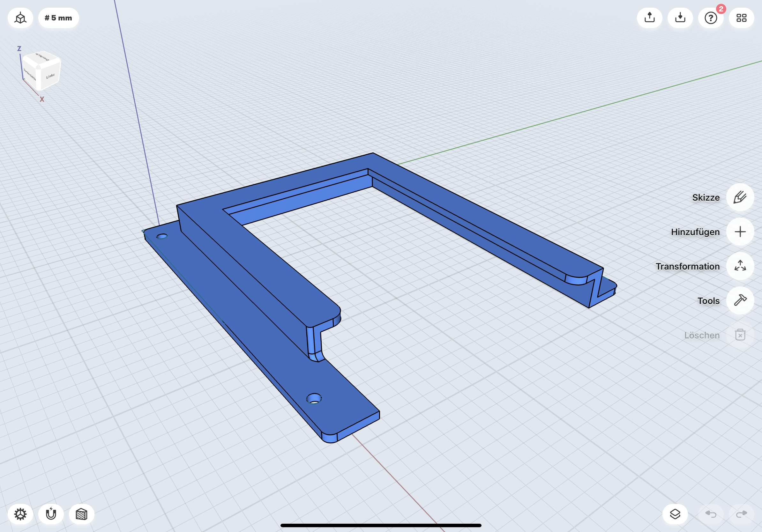Click the Links face of view cube
Image resolution: width=762 pixels, height=532 pixels.
point(50,76)
